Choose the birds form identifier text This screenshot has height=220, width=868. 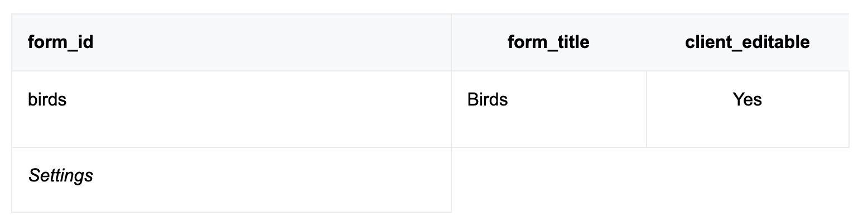pos(47,99)
